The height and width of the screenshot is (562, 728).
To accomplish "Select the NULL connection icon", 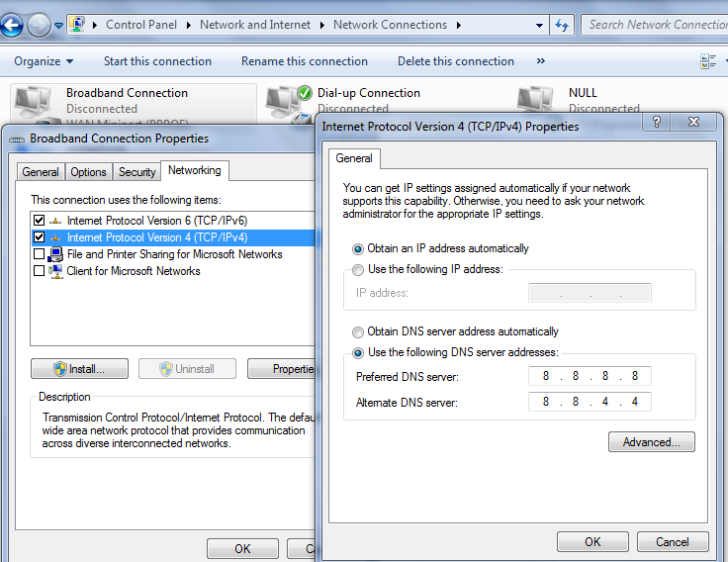I will pyautogui.click(x=536, y=100).
